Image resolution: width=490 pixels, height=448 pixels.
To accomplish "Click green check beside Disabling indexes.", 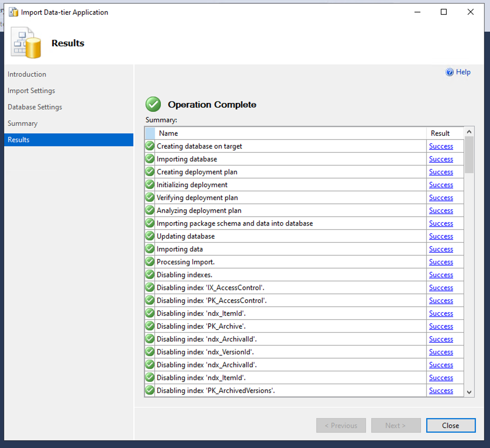I will point(150,275).
